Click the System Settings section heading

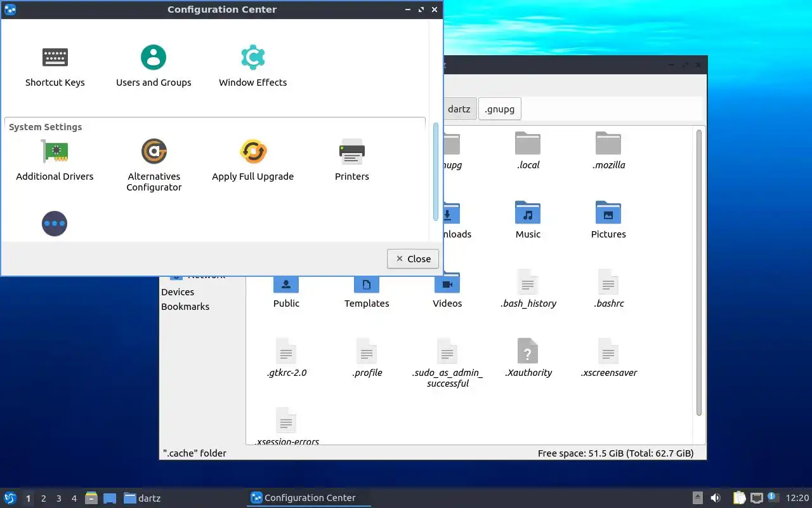[x=46, y=127]
